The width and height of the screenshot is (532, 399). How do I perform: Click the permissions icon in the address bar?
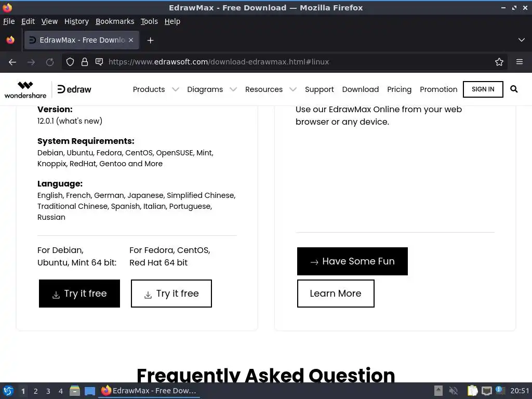click(99, 62)
